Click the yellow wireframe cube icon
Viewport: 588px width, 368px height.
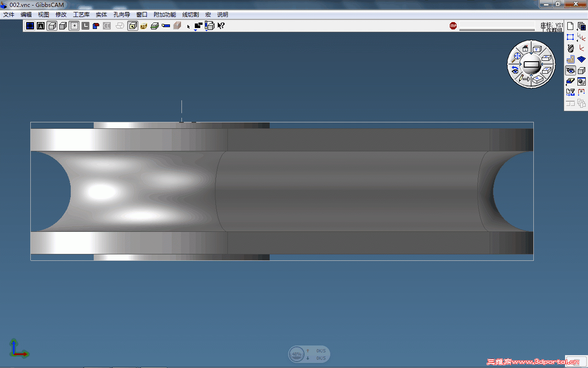[144, 26]
